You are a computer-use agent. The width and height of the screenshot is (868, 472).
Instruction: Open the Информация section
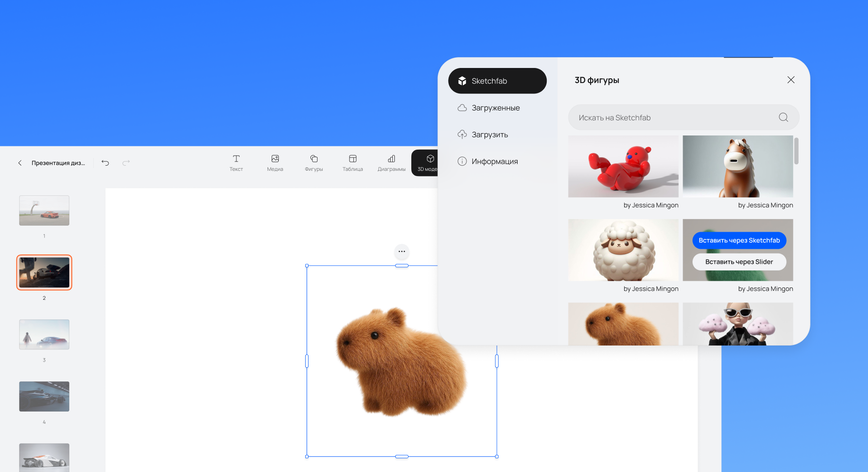pos(494,161)
